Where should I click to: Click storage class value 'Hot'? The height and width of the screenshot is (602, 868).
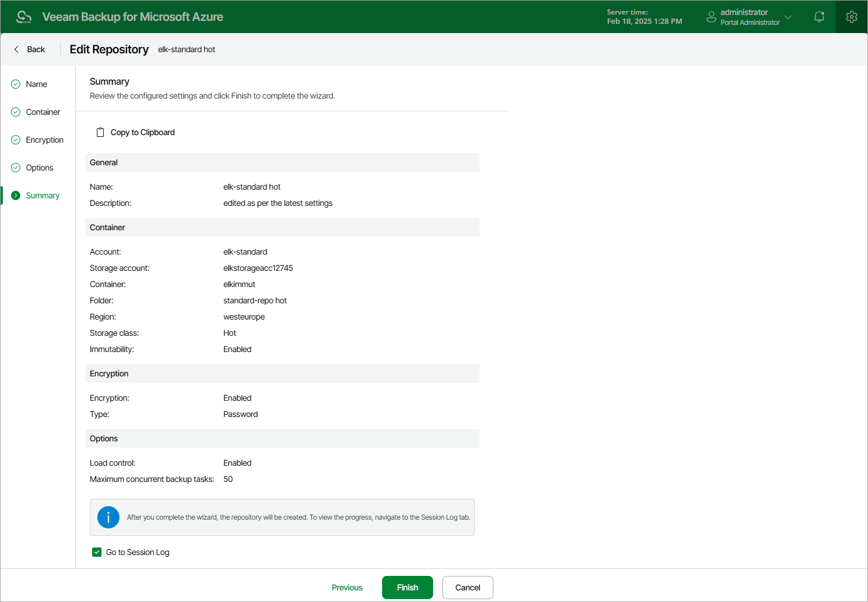230,333
